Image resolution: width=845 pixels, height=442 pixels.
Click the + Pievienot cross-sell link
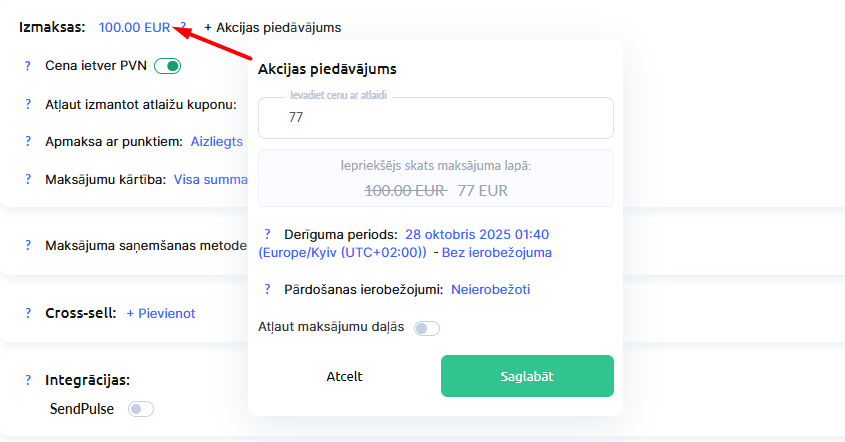tap(160, 313)
